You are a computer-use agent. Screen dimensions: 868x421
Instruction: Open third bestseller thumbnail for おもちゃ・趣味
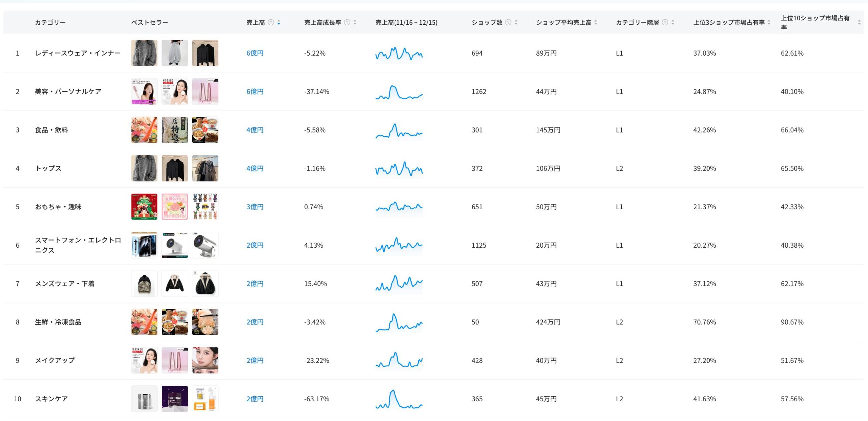tap(205, 207)
